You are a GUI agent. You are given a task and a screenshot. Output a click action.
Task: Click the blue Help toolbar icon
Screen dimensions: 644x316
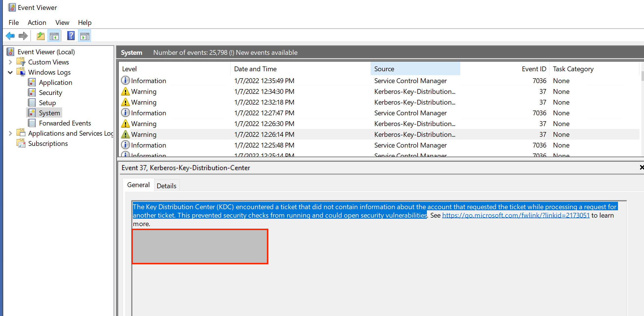pos(71,36)
